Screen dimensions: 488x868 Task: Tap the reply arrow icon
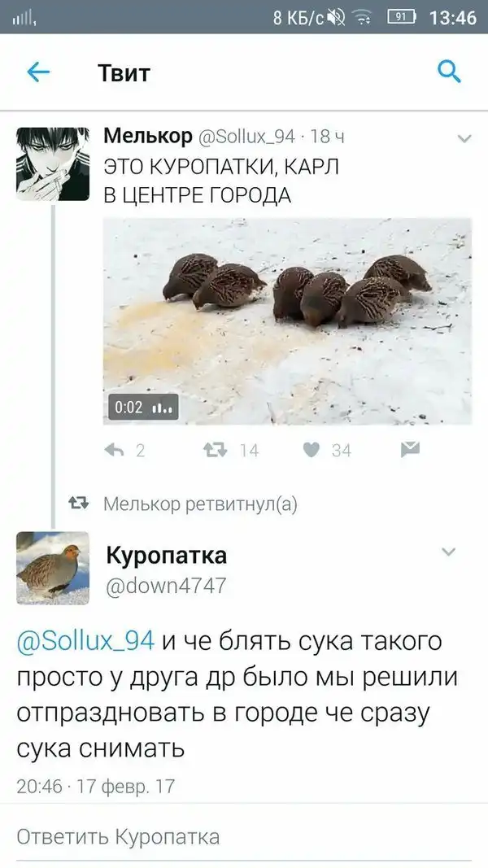click(x=114, y=450)
